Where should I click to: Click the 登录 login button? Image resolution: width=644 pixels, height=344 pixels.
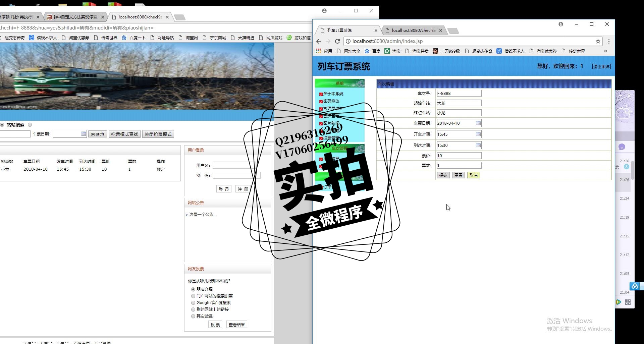coord(224,189)
